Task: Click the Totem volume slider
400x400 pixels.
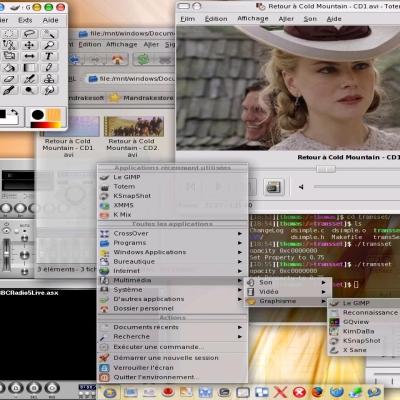Action: tap(357, 187)
